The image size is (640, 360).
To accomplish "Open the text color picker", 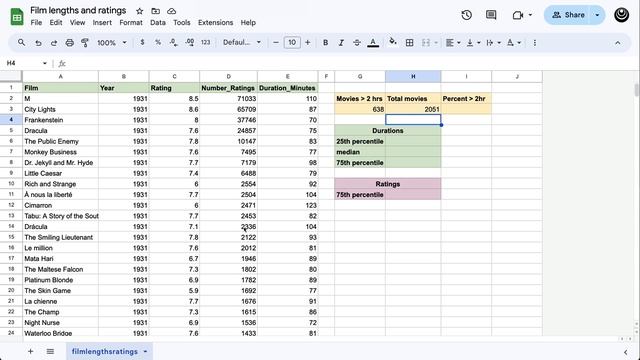I will [373, 42].
